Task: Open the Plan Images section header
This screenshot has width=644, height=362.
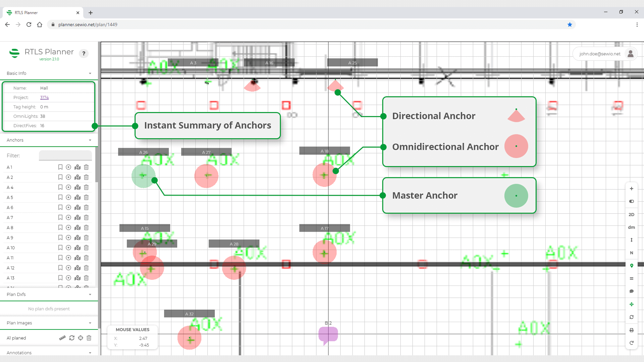Action: (49, 323)
